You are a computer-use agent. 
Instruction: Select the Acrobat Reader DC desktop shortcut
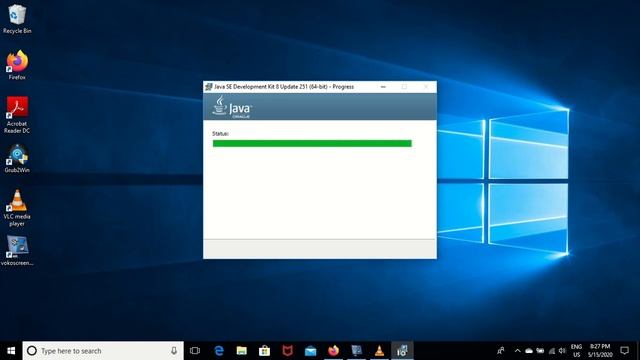pyautogui.click(x=17, y=115)
